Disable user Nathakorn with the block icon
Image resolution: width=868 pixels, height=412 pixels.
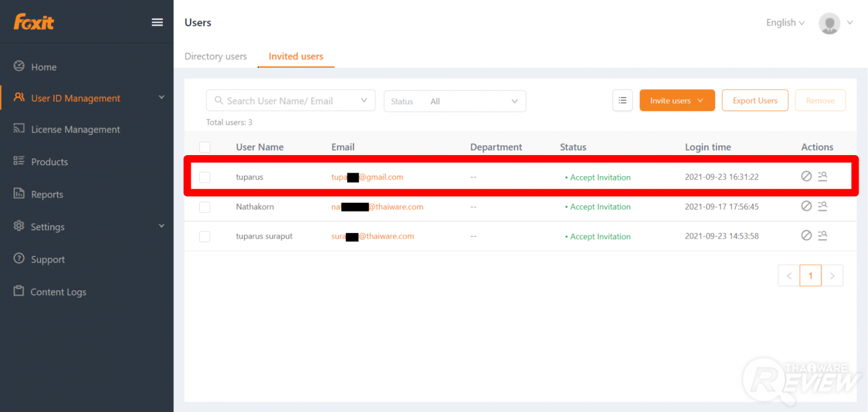pos(806,206)
